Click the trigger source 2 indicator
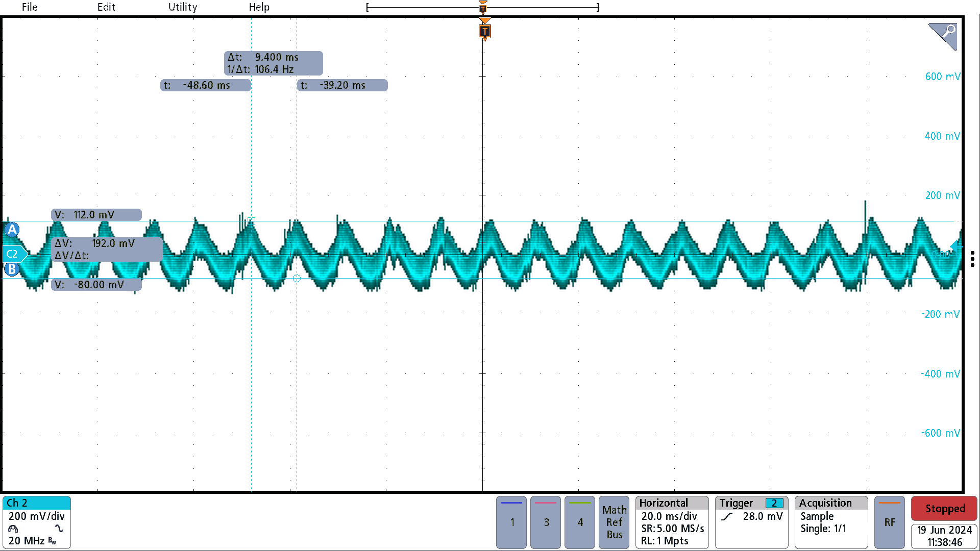Screen dimensions: 980x551 click(x=774, y=504)
